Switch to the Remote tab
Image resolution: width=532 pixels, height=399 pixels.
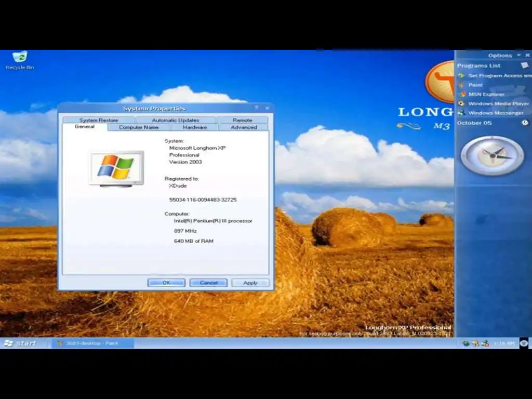242,120
